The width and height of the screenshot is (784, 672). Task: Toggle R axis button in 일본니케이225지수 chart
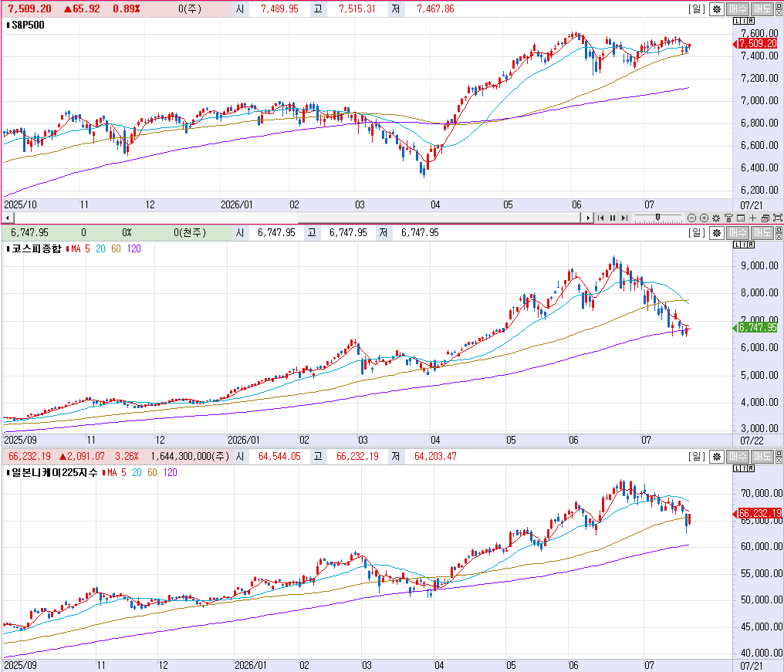click(x=751, y=468)
